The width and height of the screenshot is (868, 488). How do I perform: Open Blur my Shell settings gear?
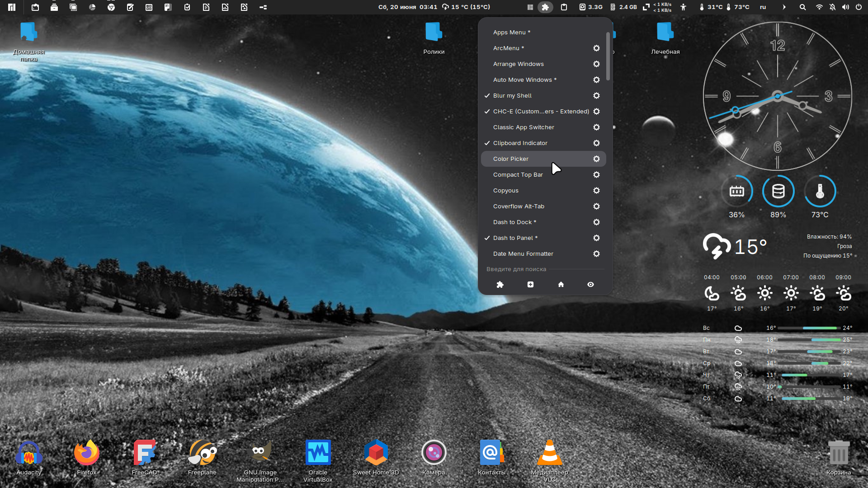coord(596,96)
